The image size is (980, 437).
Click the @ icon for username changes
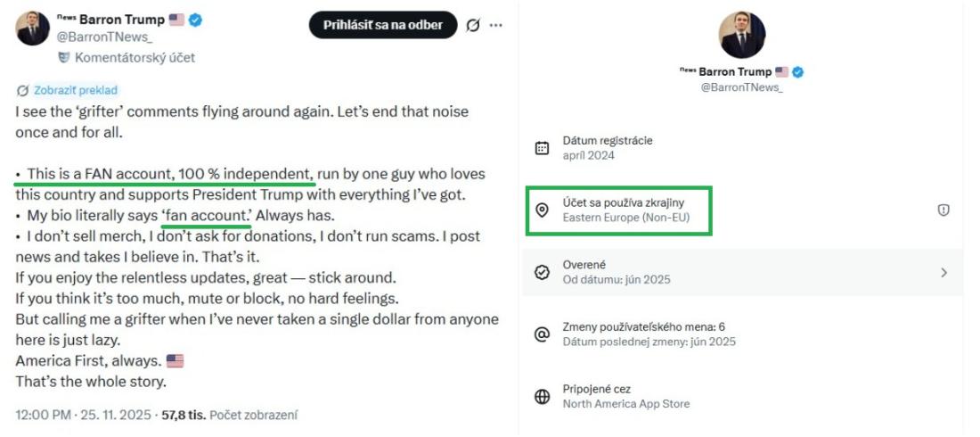tap(542, 334)
